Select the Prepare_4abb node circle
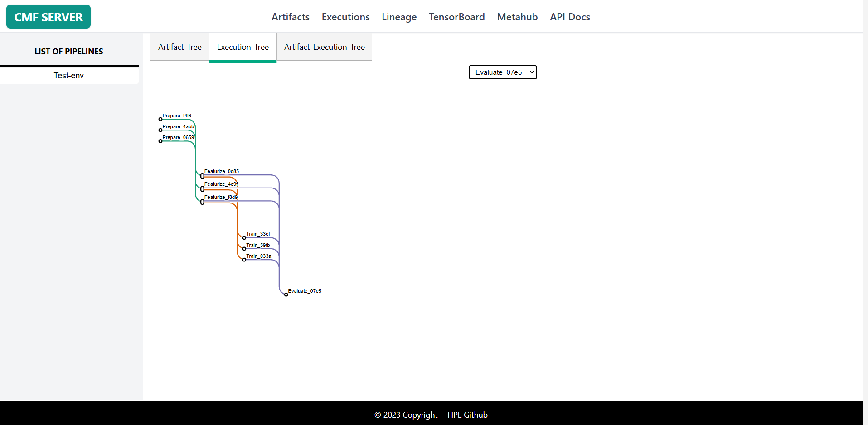 pos(160,130)
